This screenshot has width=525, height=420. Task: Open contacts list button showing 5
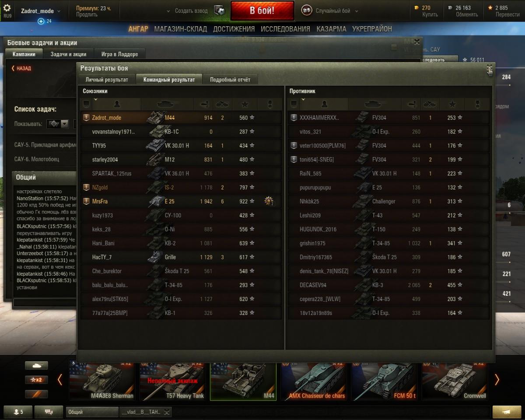[x=18, y=412]
